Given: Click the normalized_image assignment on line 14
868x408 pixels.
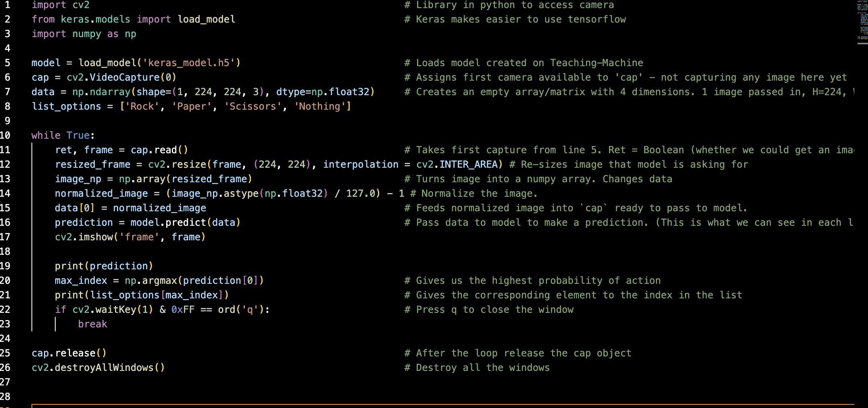Looking at the screenshot, I should click(x=102, y=194).
